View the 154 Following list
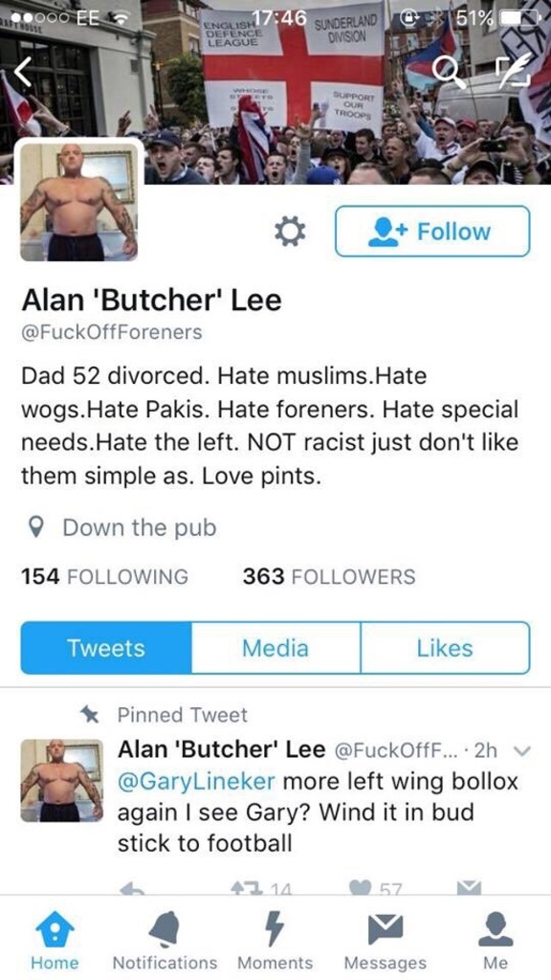The image size is (551, 980). (x=104, y=576)
